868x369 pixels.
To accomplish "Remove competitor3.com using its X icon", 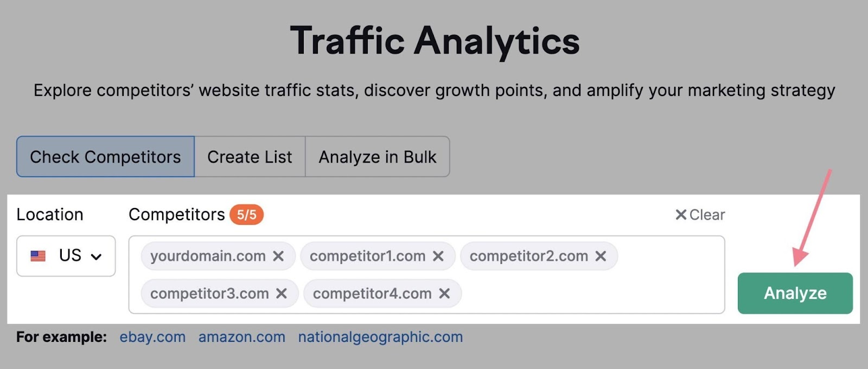I will (282, 293).
